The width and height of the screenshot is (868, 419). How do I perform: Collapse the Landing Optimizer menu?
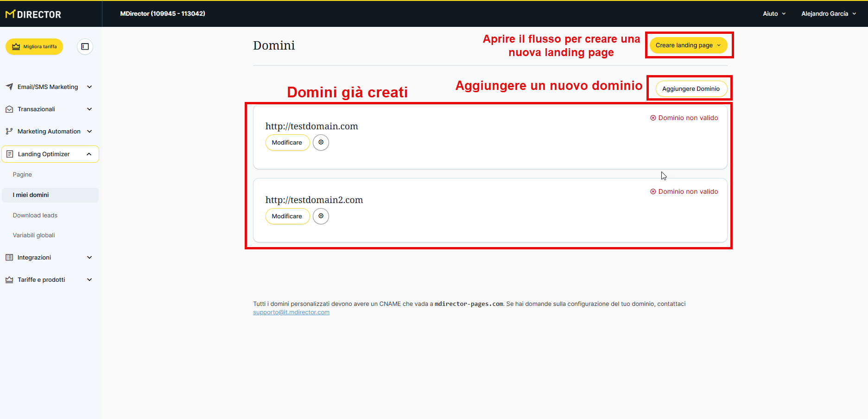[x=89, y=154]
